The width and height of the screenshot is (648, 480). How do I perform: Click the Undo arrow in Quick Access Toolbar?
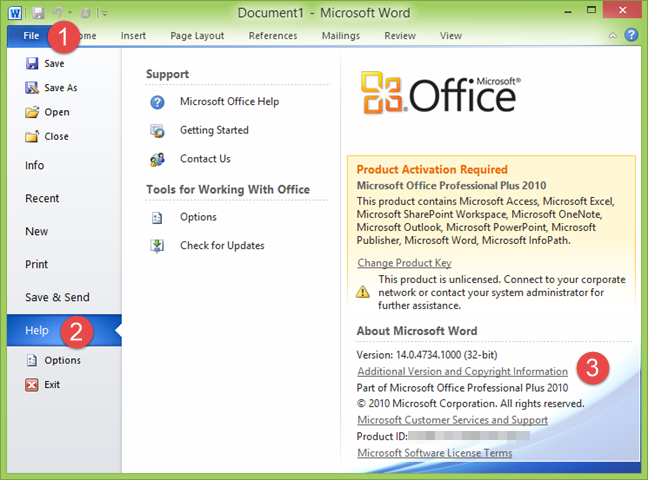coord(57,13)
